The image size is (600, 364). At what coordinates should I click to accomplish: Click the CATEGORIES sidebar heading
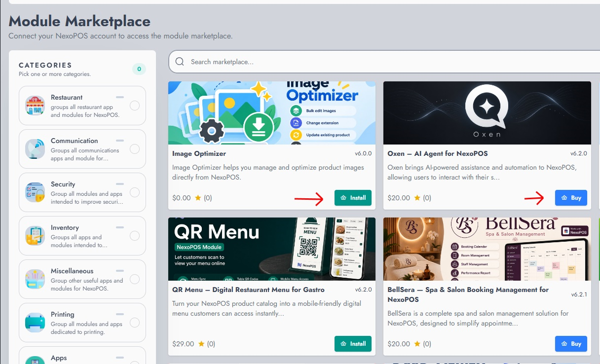[x=45, y=65]
